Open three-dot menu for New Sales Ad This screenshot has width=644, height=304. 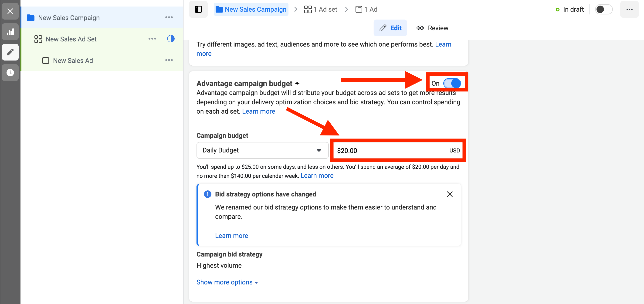(169, 60)
